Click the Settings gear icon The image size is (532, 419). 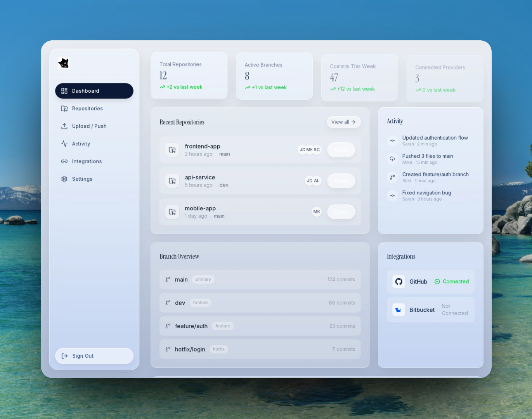(64, 179)
